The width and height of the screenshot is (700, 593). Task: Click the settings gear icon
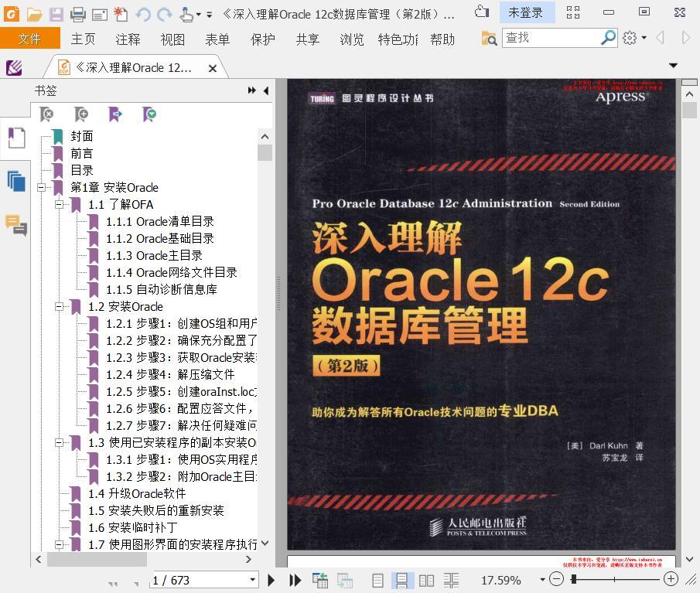point(630,38)
